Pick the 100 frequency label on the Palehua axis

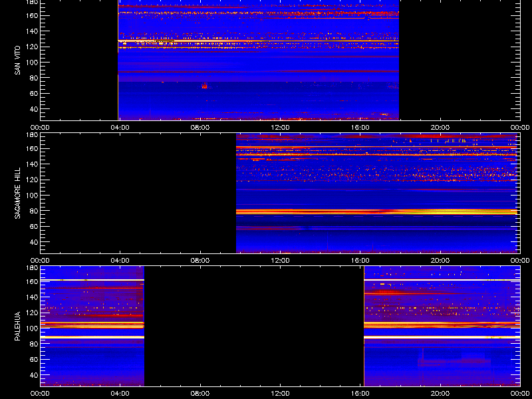(33, 329)
